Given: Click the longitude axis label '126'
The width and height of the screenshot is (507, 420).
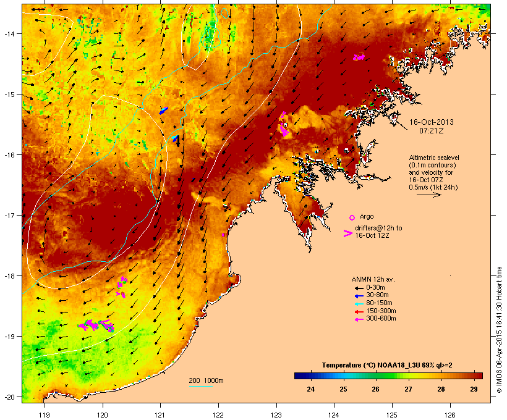Looking at the screenshot, I should [449, 415].
